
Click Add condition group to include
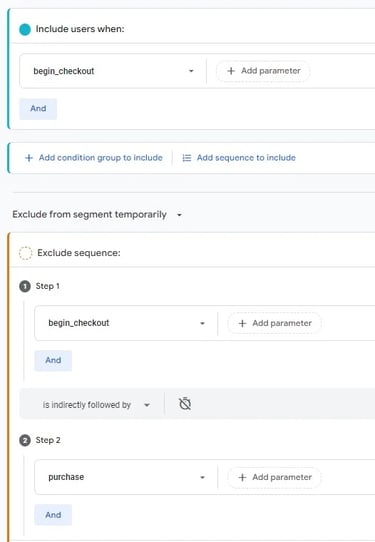(x=101, y=158)
